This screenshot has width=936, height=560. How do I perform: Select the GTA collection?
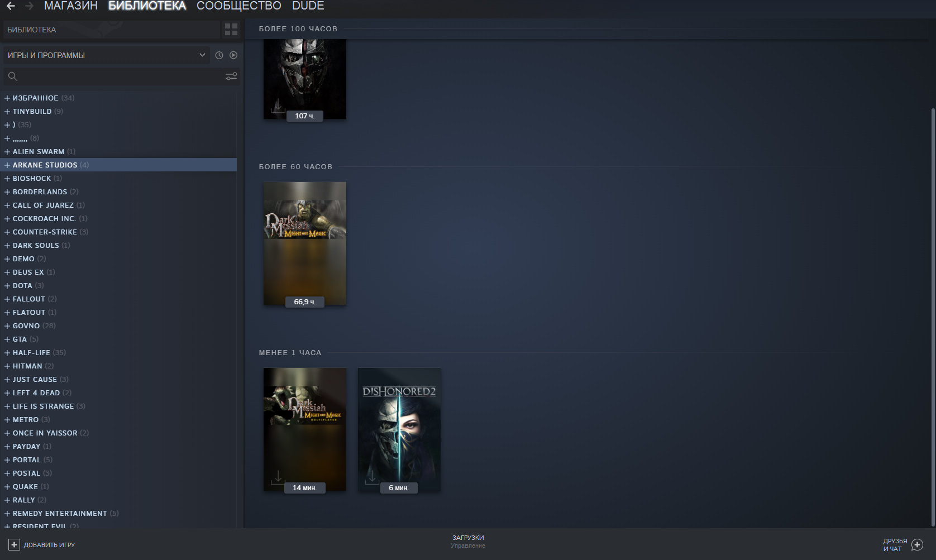118,339
